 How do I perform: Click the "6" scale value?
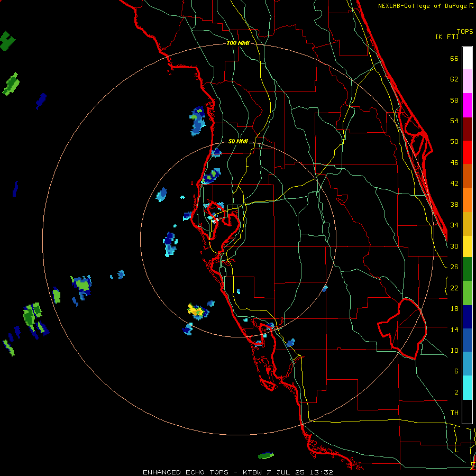[456, 371]
